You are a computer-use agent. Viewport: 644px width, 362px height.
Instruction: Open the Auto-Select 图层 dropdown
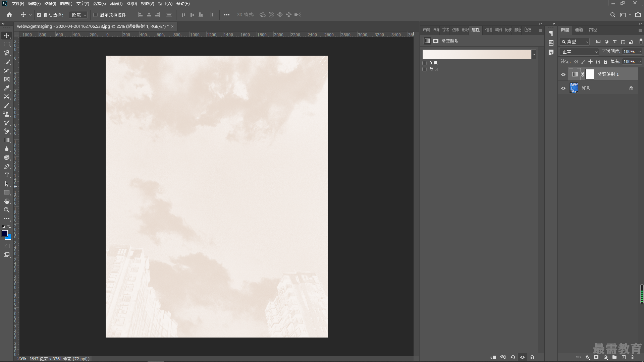[x=78, y=15]
